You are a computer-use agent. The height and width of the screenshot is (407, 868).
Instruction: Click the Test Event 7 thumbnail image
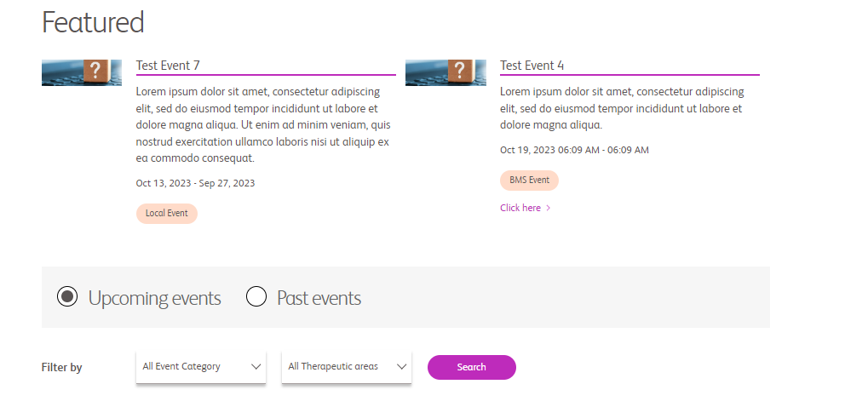[x=82, y=72]
